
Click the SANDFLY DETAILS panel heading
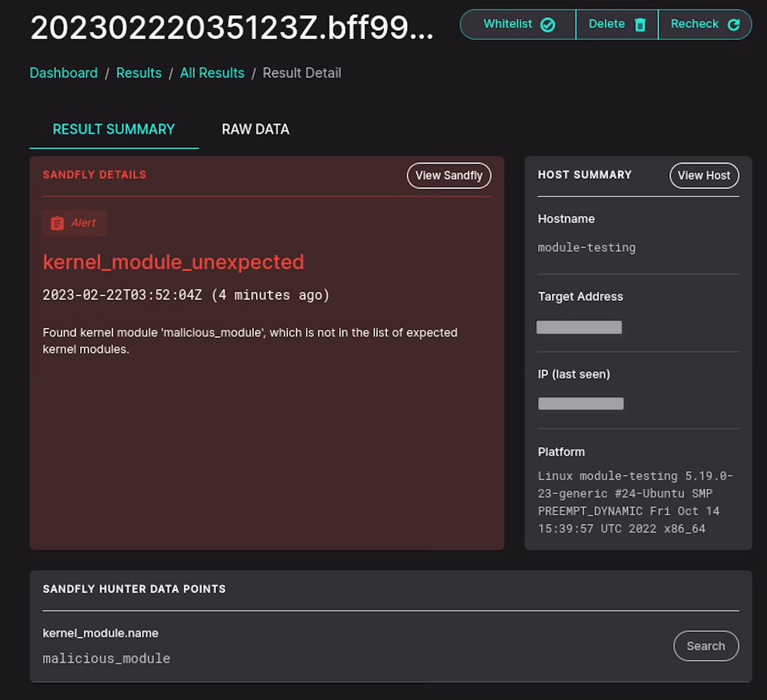(x=95, y=175)
